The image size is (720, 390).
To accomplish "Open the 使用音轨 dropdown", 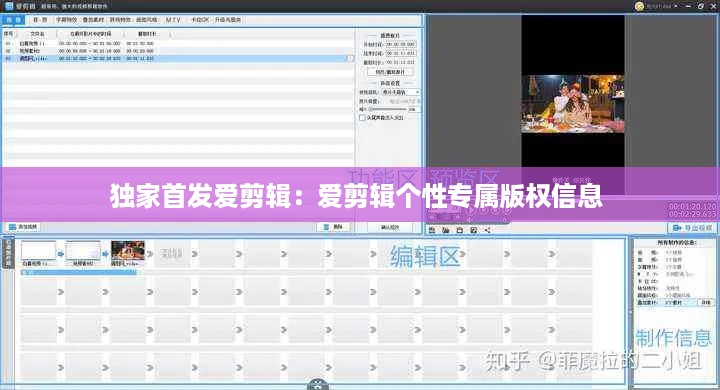I will (x=400, y=92).
